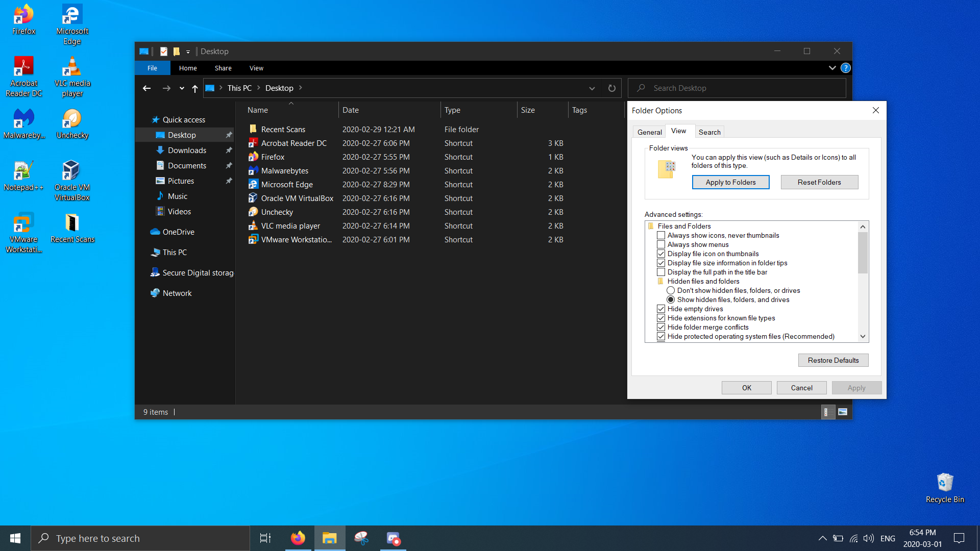Open the Firefox desktop shortcut icon
The image size is (980, 551).
[23, 20]
